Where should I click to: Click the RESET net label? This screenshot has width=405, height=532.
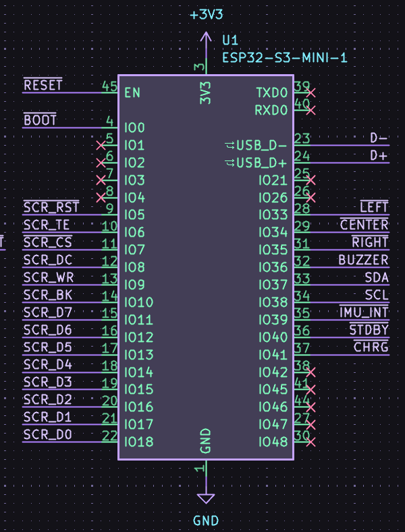43,84
